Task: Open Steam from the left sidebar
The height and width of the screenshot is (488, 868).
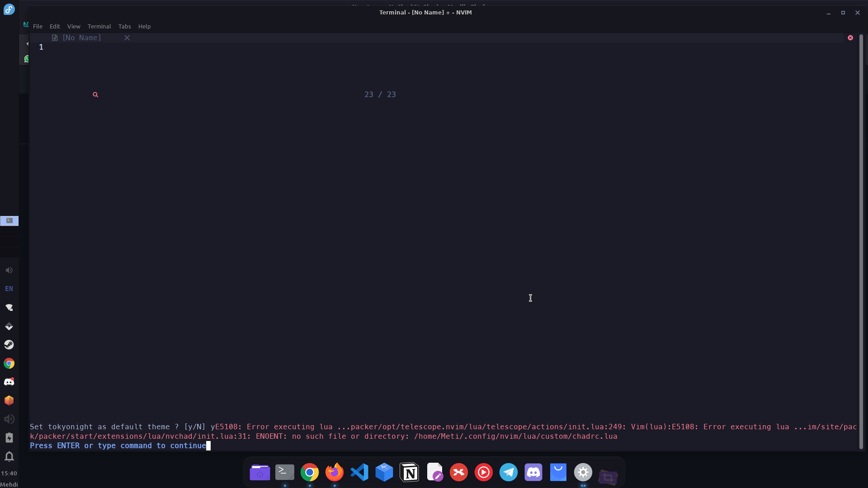Action: tap(9, 344)
